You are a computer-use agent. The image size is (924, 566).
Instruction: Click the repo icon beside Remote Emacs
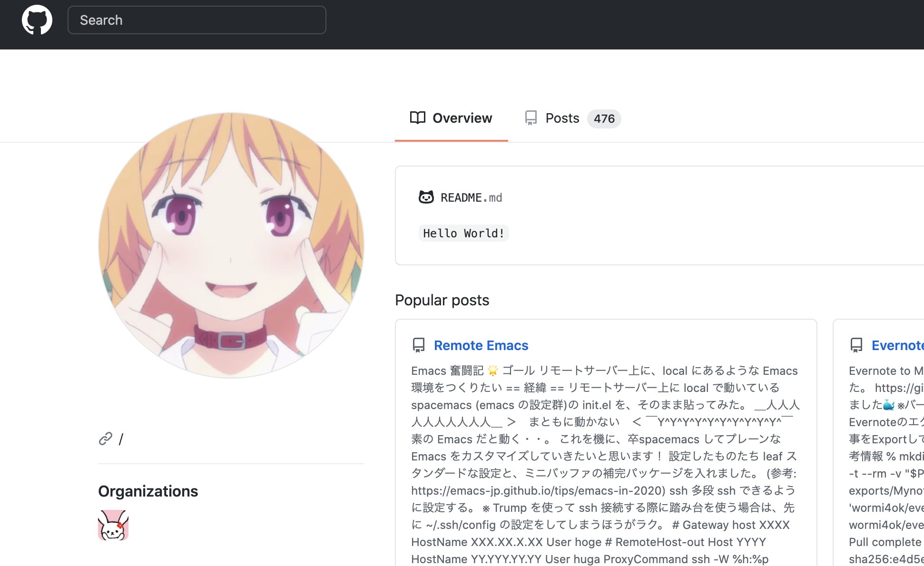[x=418, y=345]
